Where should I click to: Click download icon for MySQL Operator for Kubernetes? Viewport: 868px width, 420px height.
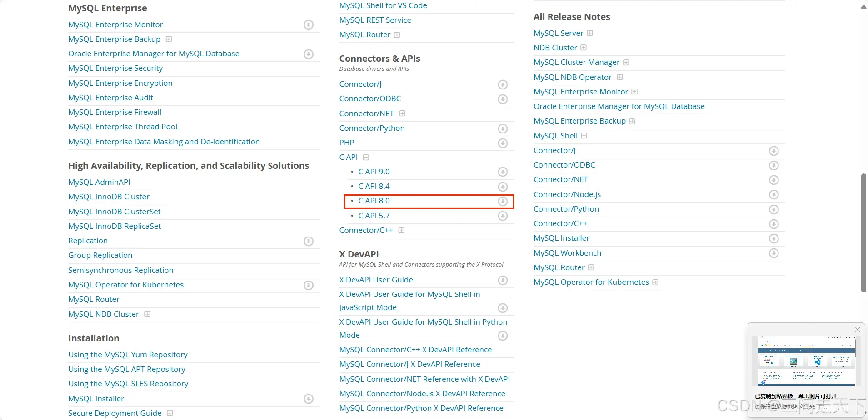[309, 285]
